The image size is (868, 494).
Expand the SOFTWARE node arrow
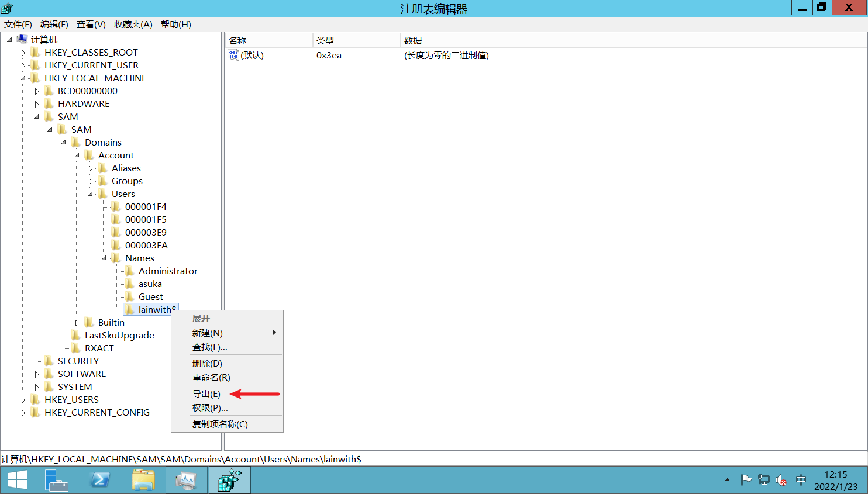pos(36,374)
